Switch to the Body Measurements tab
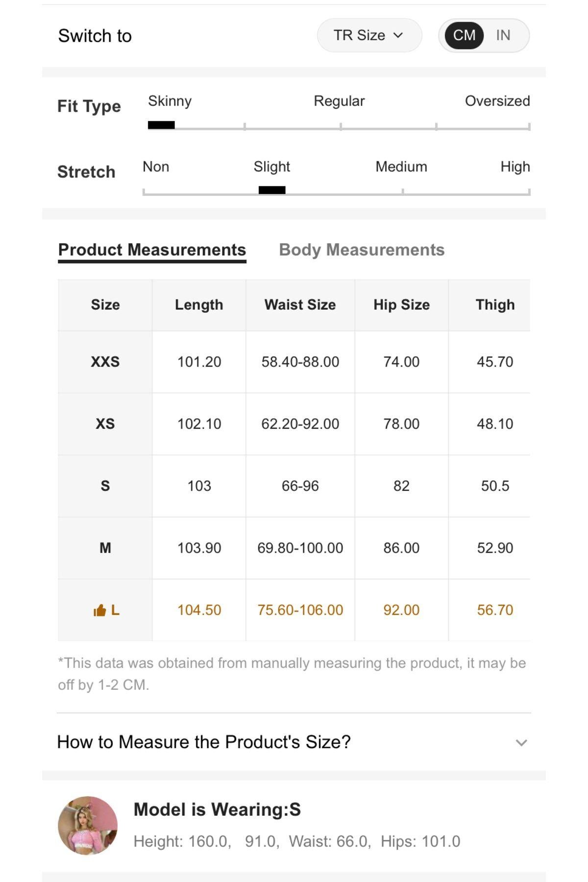Image resolution: width=588 pixels, height=882 pixels. point(362,250)
